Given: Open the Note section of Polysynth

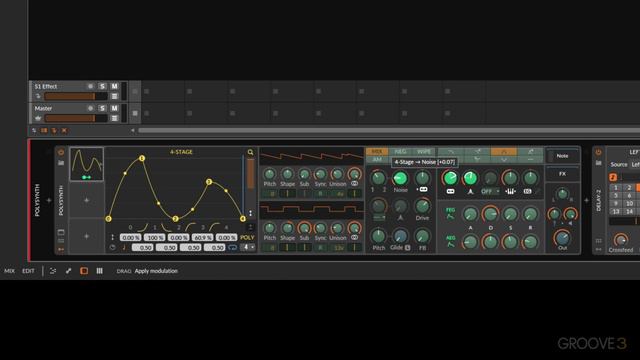Looking at the screenshot, I should [x=562, y=156].
